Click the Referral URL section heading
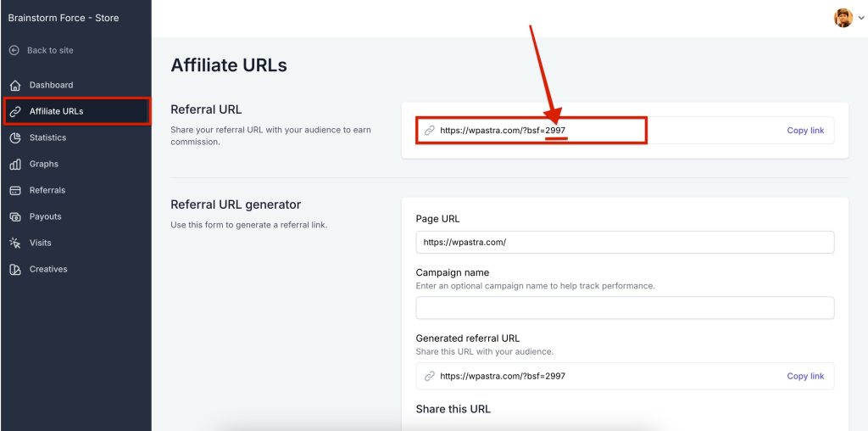Image resolution: width=868 pixels, height=431 pixels. click(206, 109)
